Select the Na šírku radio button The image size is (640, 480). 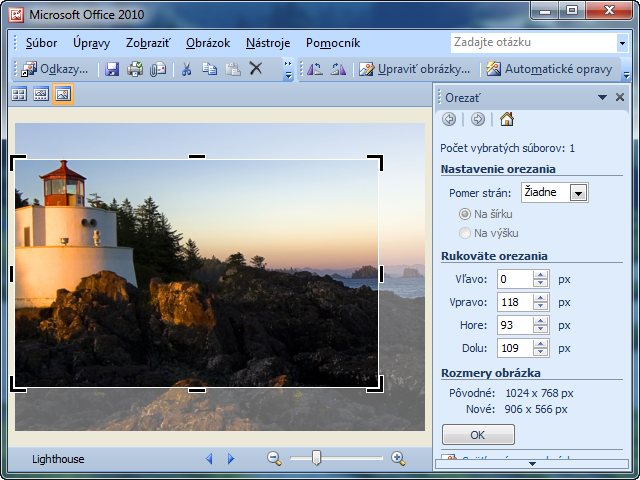(465, 214)
